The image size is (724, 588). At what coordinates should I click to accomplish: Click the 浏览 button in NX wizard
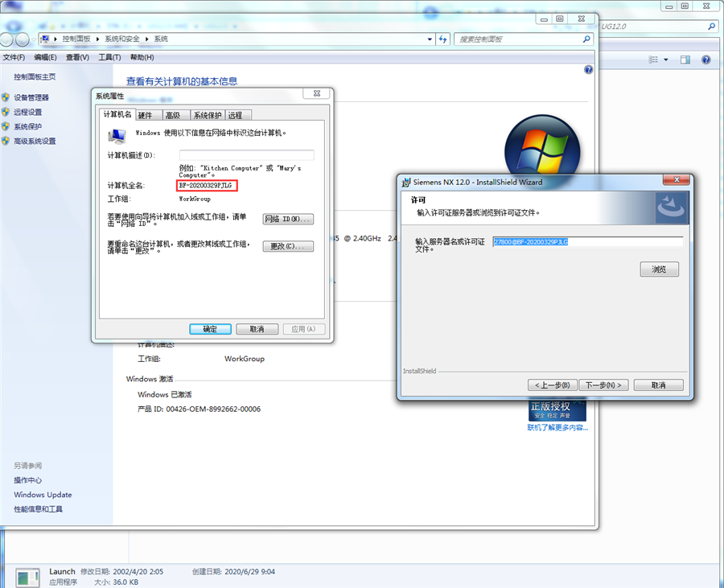(x=660, y=269)
